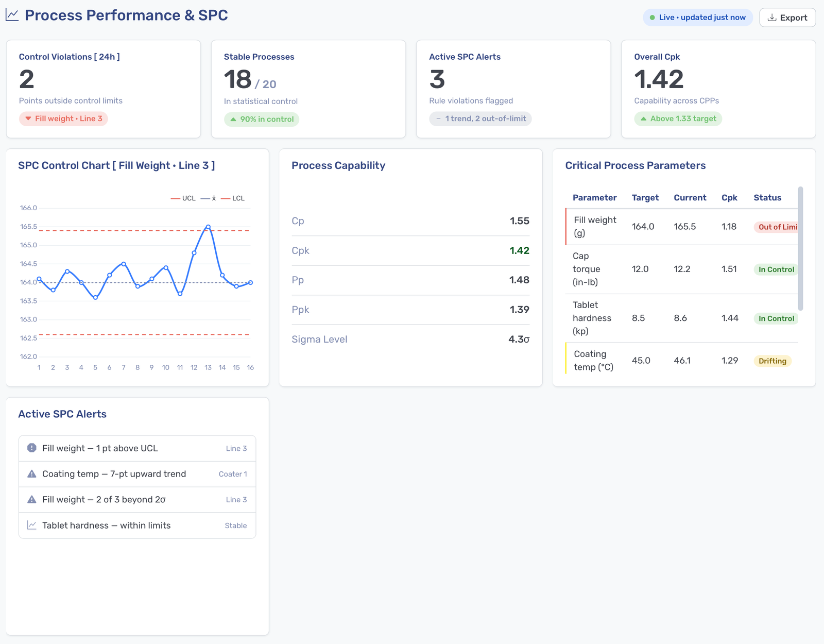The height and width of the screenshot is (644, 824).
Task: Click the Stable Processes value 18
Action: click(238, 79)
